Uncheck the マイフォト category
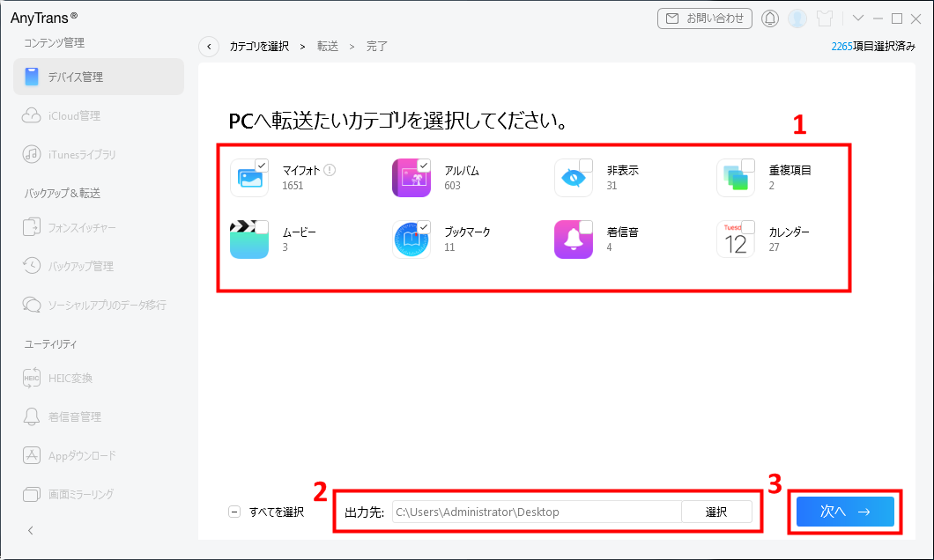This screenshot has width=934, height=560. pos(260,164)
